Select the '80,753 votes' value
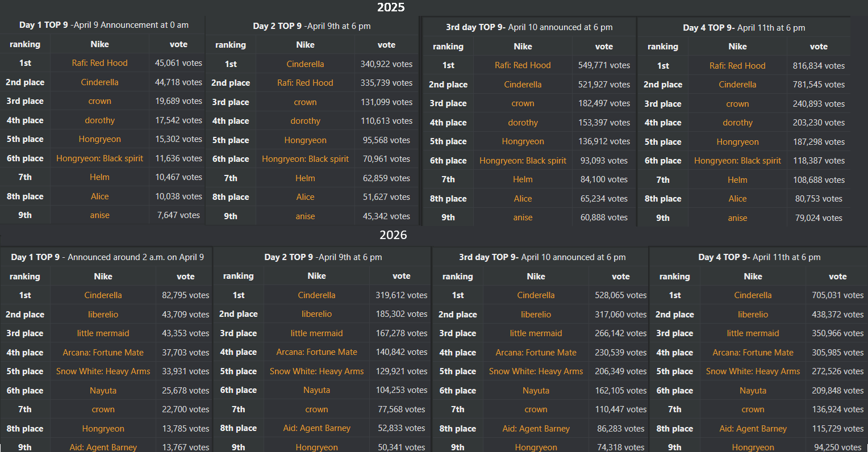Screen dimensions: 868x452 click(x=819, y=199)
